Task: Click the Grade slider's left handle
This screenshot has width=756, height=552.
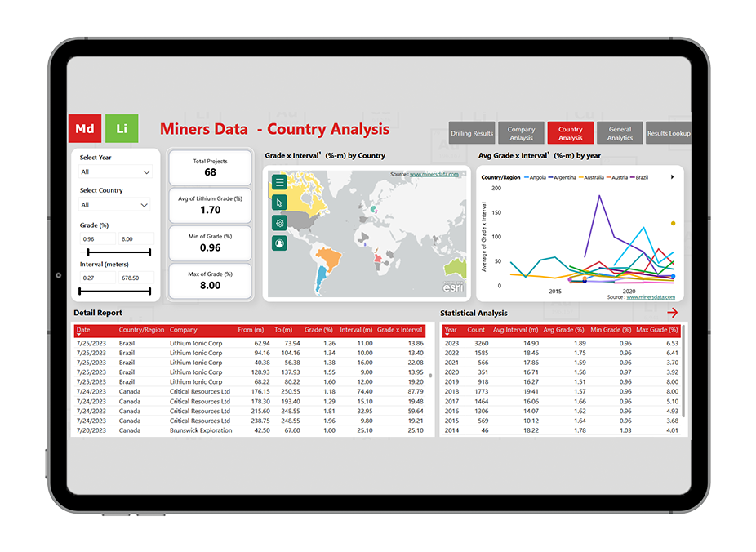Action: [x=87, y=252]
